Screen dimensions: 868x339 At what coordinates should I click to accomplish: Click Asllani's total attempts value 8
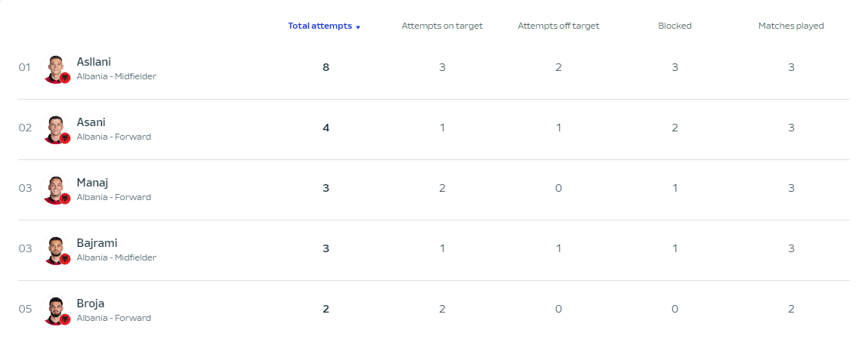(x=326, y=67)
